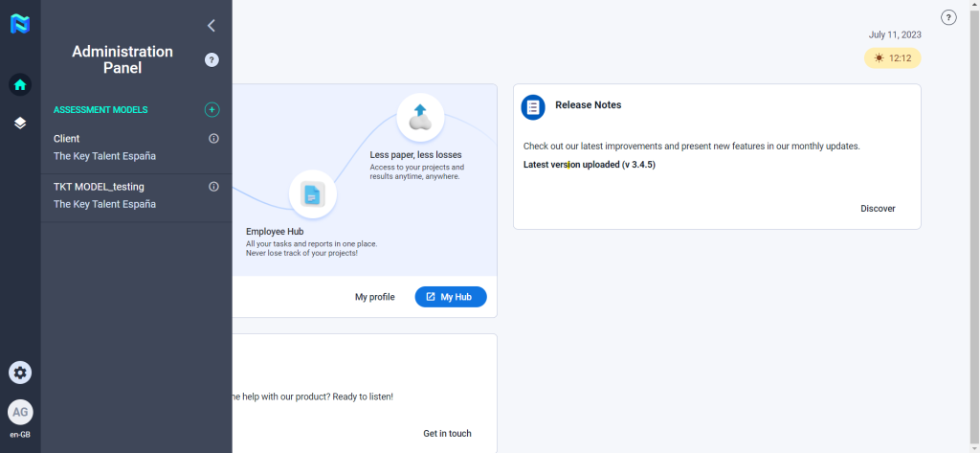980x453 pixels.
Task: Show info for the Client model
Action: click(213, 139)
